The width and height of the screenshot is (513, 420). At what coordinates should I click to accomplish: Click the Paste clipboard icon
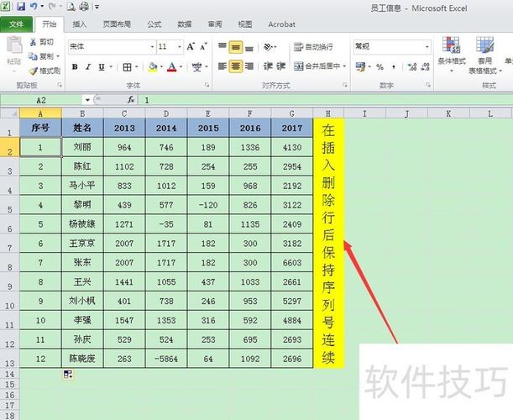click(14, 45)
